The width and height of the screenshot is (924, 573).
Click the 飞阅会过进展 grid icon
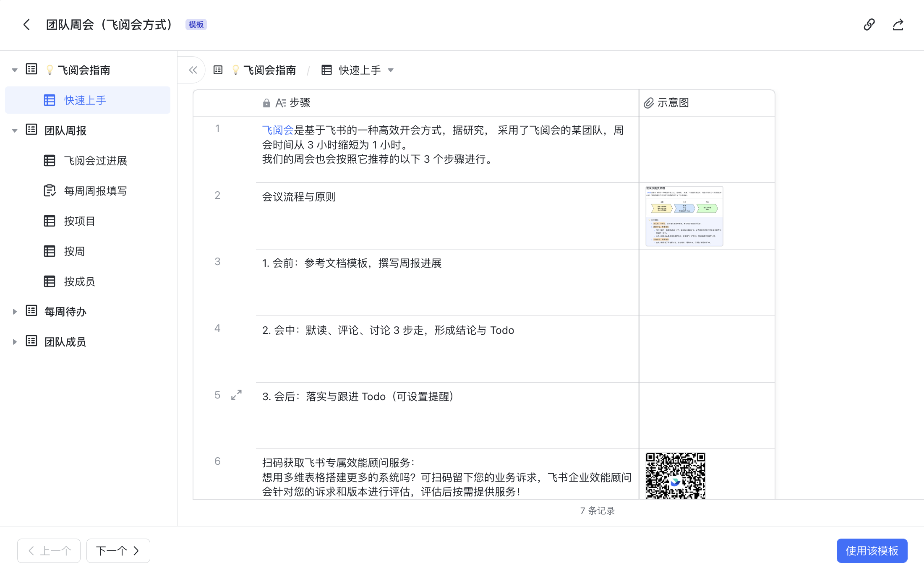pyautogui.click(x=50, y=161)
